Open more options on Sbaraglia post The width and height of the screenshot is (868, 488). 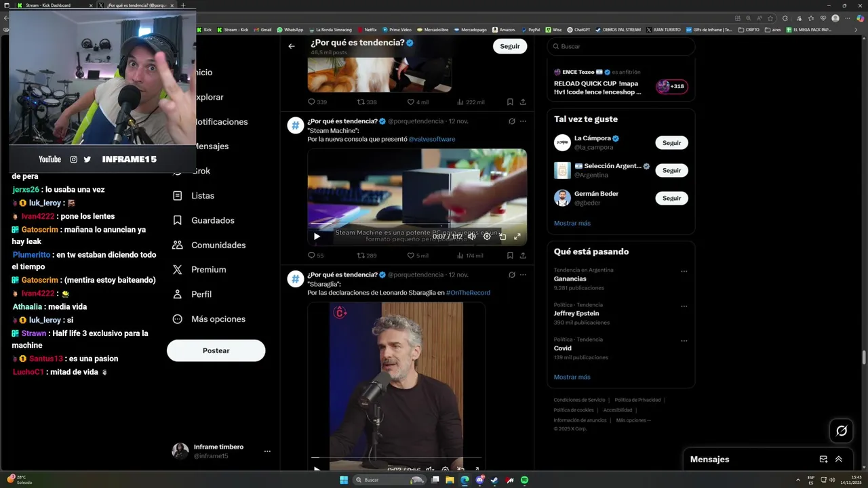coord(523,274)
